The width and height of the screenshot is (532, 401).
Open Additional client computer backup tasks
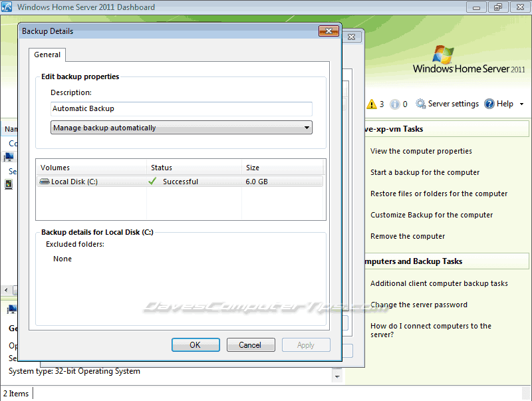pyautogui.click(x=439, y=283)
